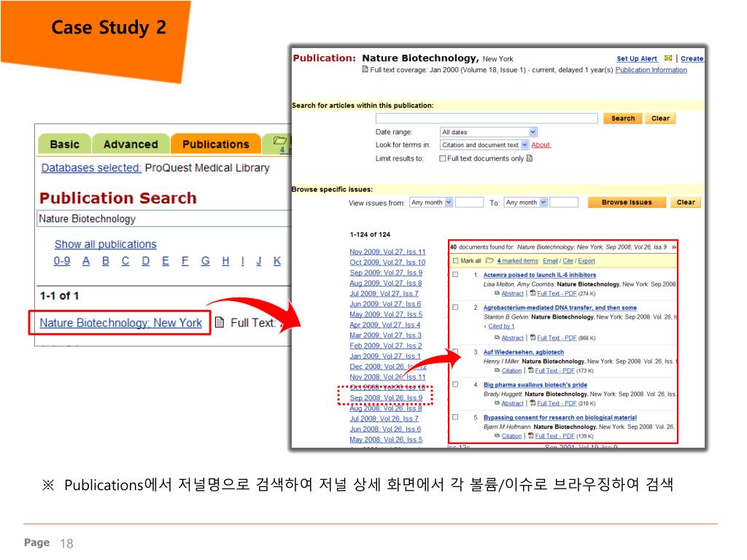Click Full Text - PDF icon for Actemra article
747x560 pixels.
533,293
